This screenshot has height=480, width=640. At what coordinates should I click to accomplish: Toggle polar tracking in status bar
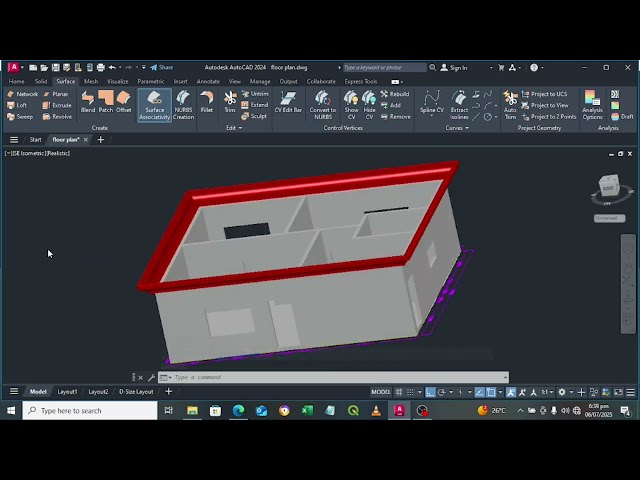441,392
